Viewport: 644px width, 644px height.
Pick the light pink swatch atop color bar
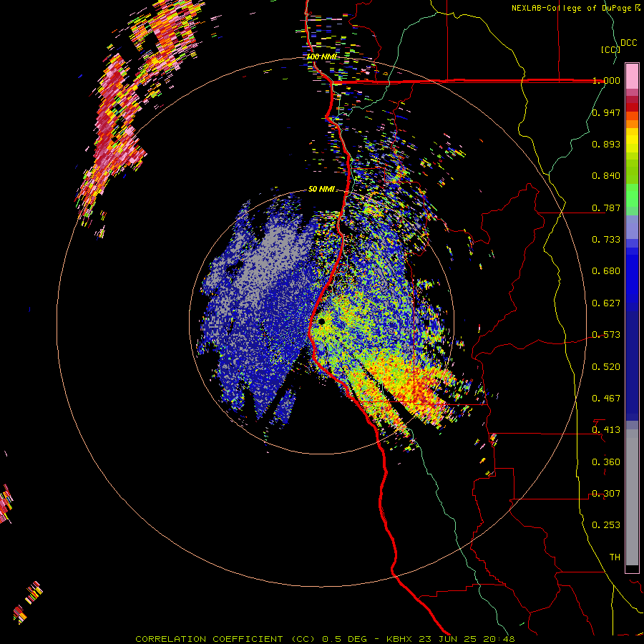[632, 77]
